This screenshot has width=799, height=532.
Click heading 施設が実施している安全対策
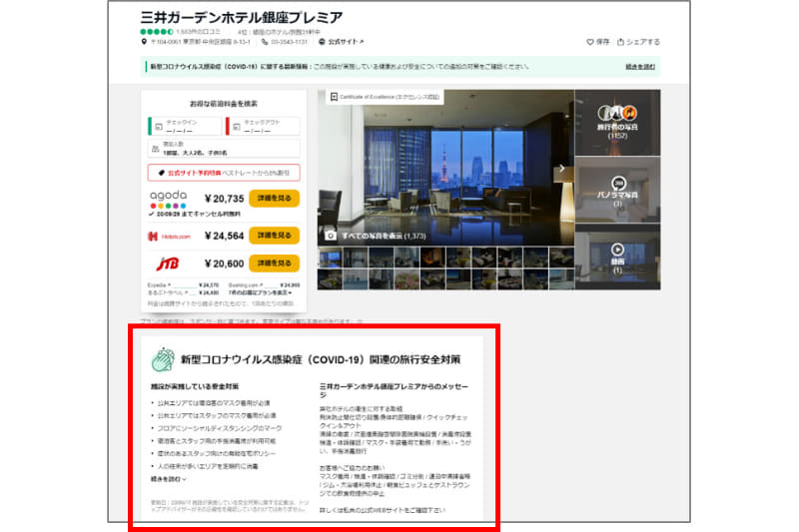pos(195,386)
